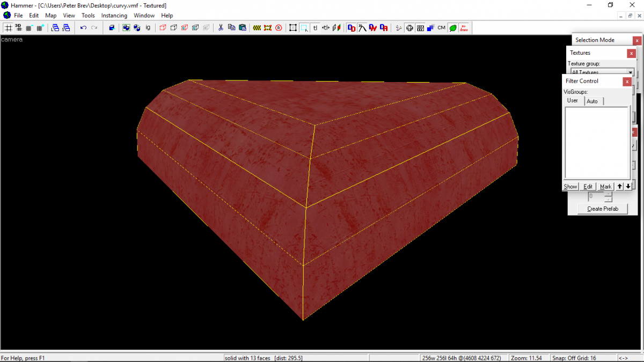Image resolution: width=644 pixels, height=362 pixels.
Task: Click the CM toolbar icon
Action: tap(441, 27)
